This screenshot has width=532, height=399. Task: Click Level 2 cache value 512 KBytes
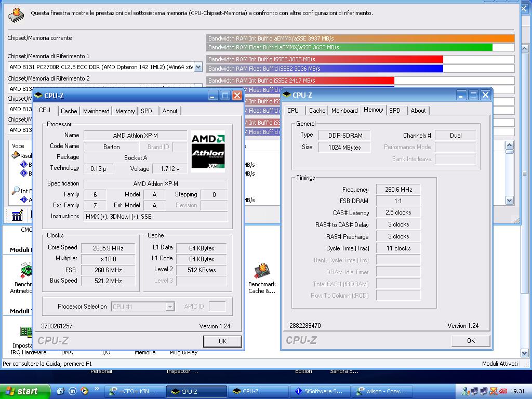202,270
